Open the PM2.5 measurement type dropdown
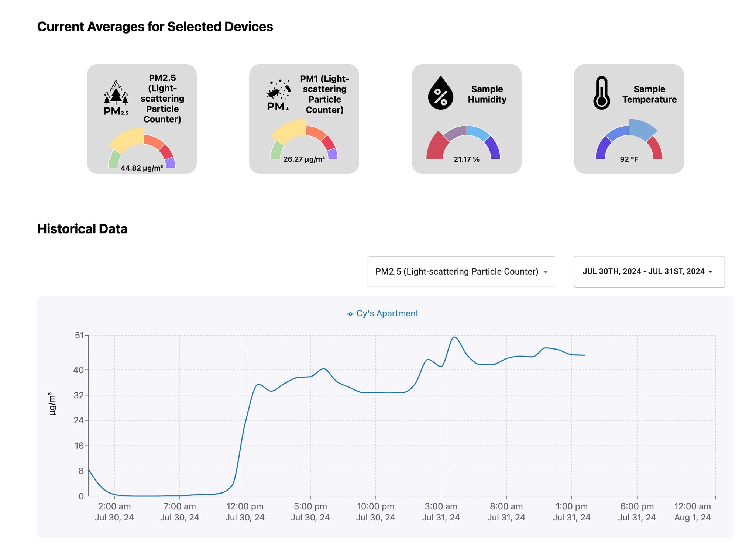The image size is (756, 557). 461,272
